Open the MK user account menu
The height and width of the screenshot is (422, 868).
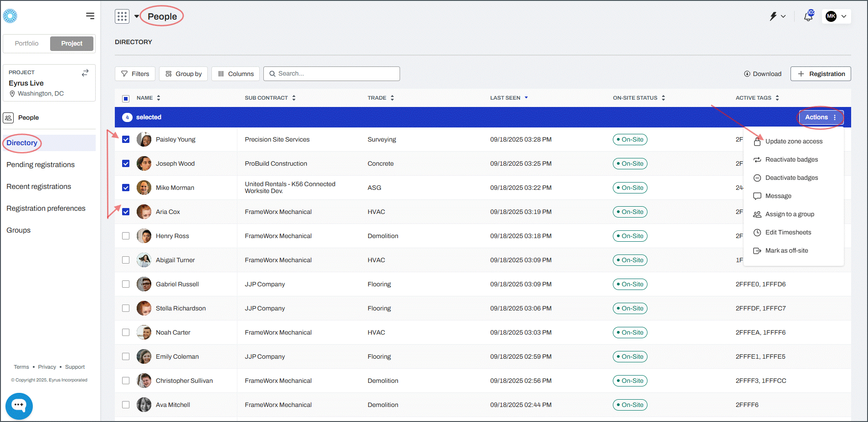837,16
